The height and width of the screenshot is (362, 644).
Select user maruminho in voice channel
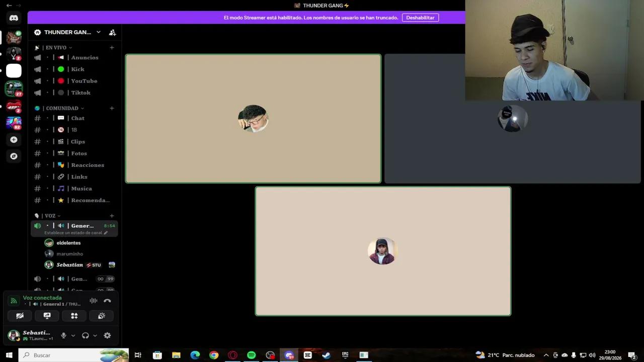coord(69,254)
